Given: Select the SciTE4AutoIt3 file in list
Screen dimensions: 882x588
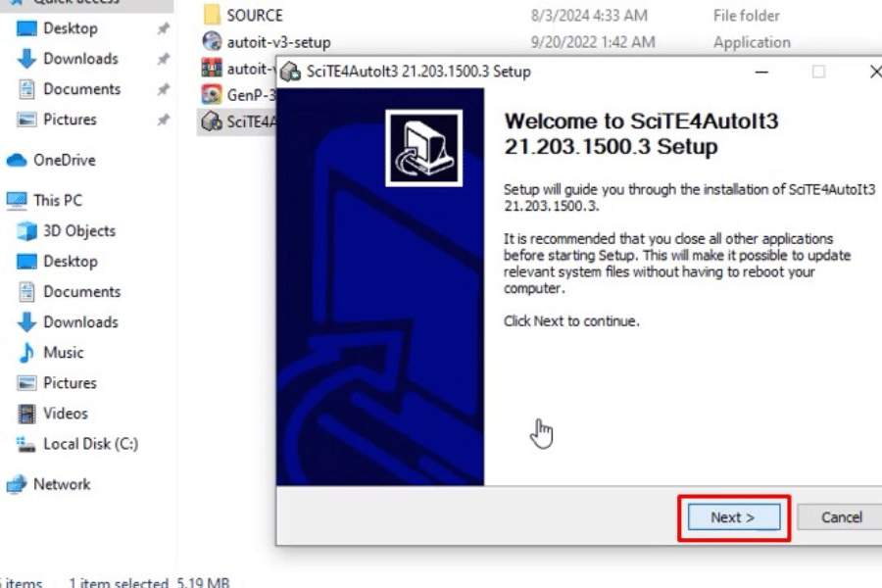Looking at the screenshot, I should coord(235,122).
